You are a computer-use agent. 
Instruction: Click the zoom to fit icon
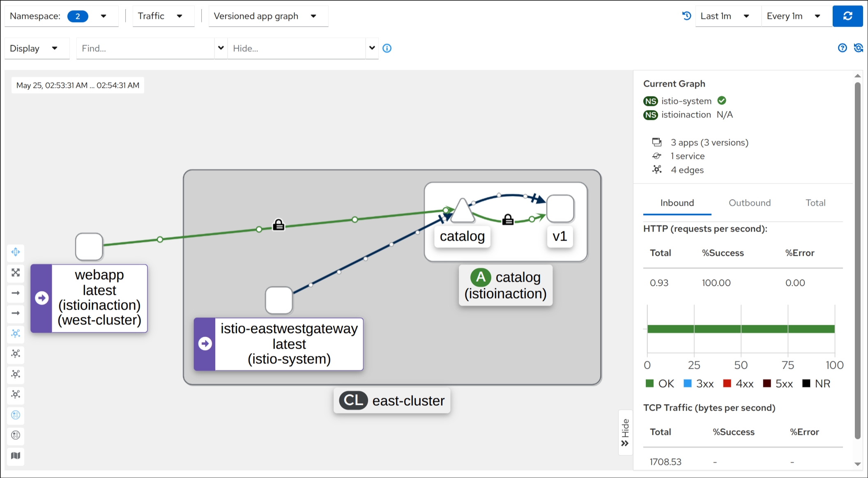[x=16, y=273]
